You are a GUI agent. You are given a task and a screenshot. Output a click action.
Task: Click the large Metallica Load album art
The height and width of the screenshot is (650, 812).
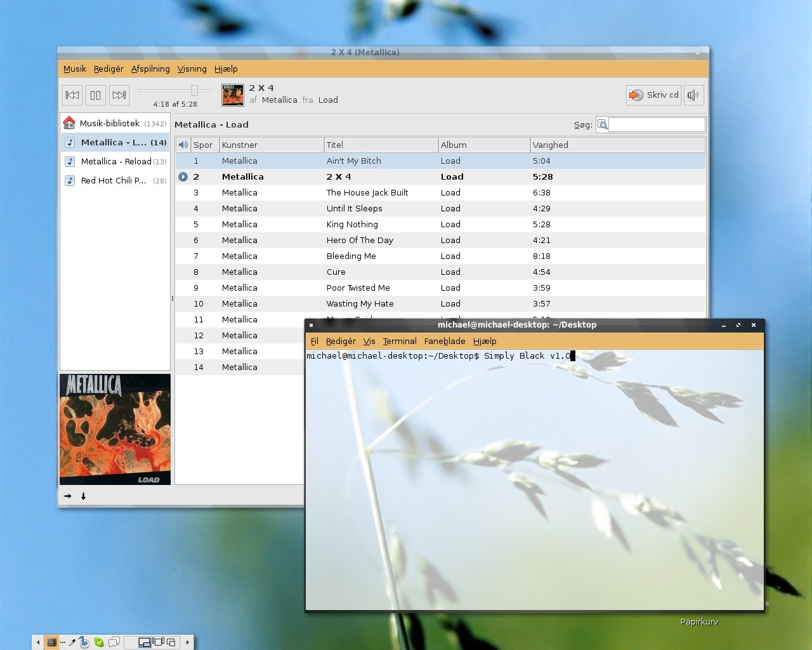click(x=115, y=430)
